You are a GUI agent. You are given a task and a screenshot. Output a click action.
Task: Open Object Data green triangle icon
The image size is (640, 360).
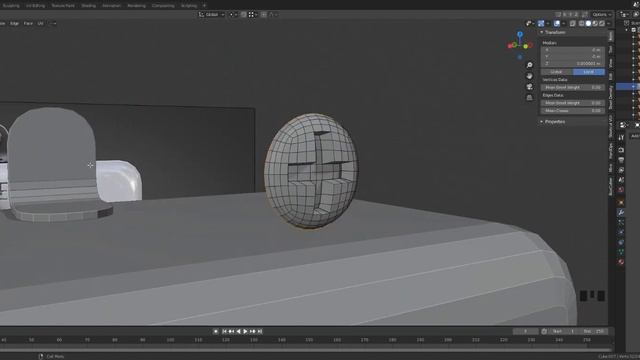pos(621,252)
